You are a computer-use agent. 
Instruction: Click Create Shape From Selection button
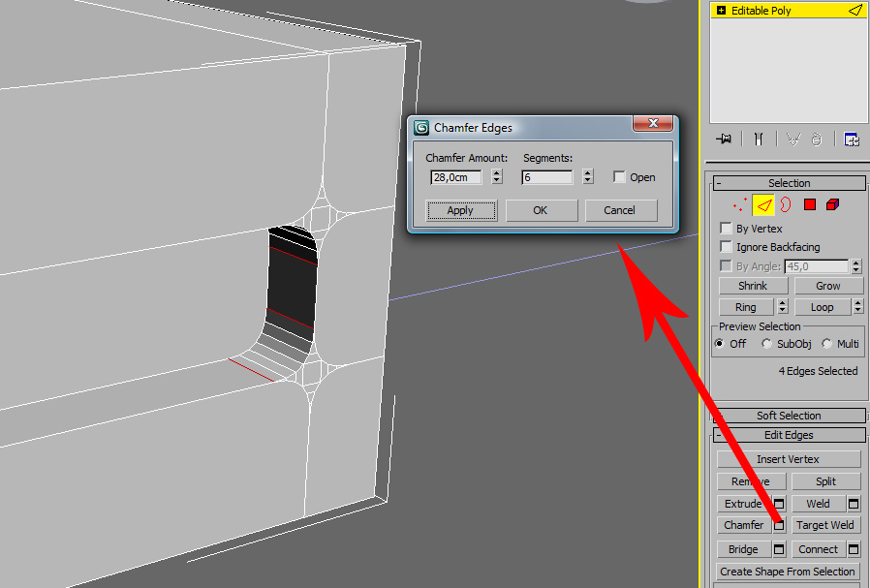[x=789, y=572]
